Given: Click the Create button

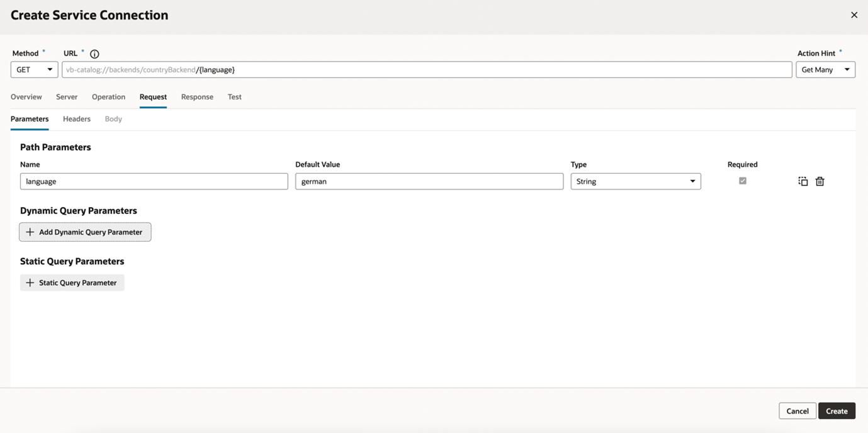Looking at the screenshot, I should (x=837, y=410).
